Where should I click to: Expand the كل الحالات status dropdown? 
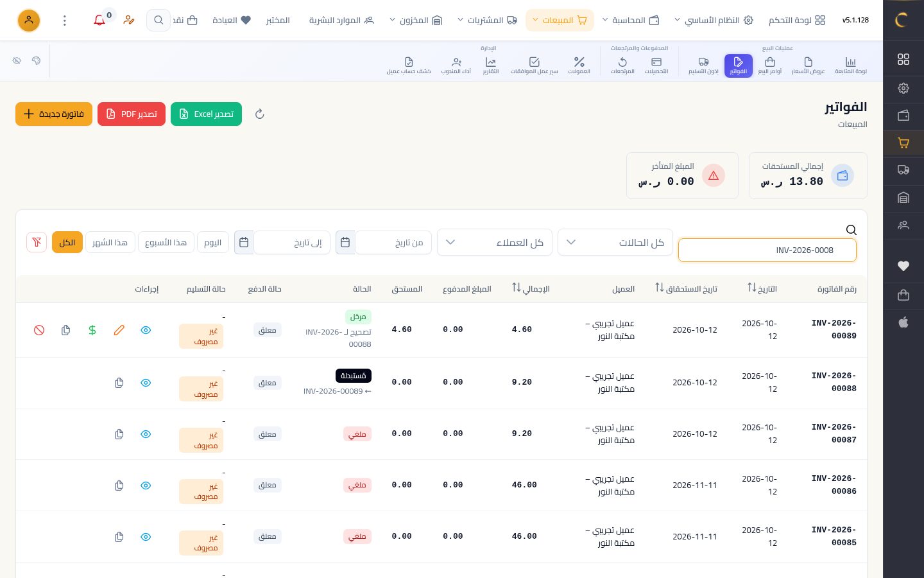pos(615,242)
